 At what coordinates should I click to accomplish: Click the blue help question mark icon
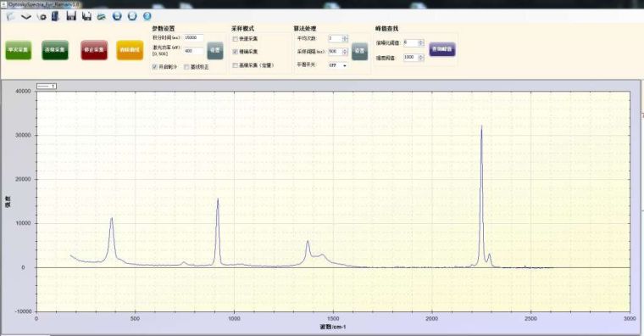[147, 16]
